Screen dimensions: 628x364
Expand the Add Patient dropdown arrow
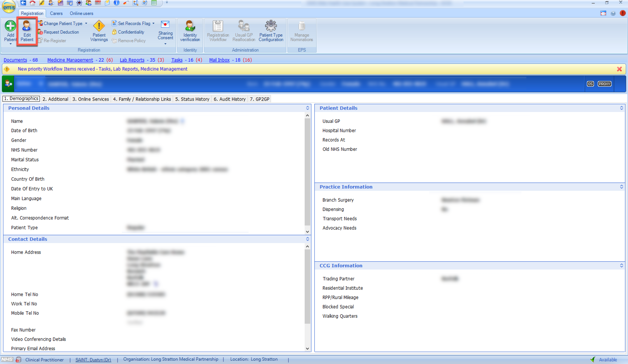pos(10,44)
